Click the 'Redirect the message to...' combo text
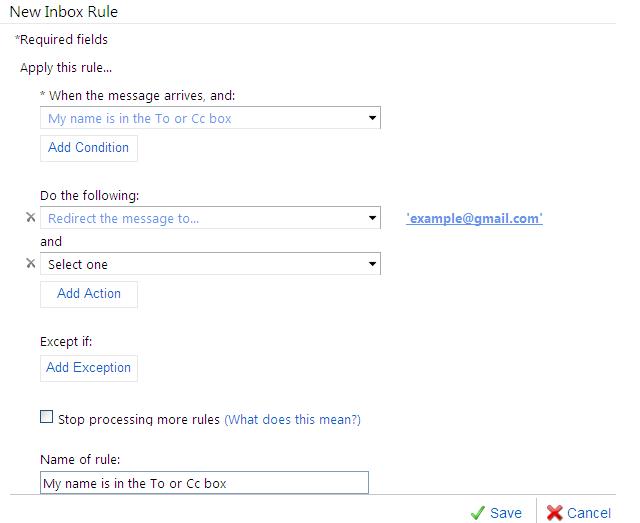The height and width of the screenshot is (523, 640). click(200, 218)
